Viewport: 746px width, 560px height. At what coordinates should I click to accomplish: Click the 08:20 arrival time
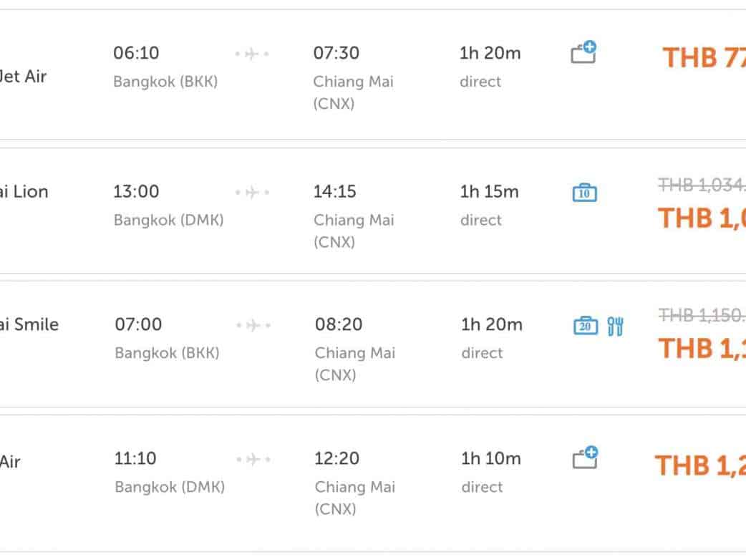339,324
